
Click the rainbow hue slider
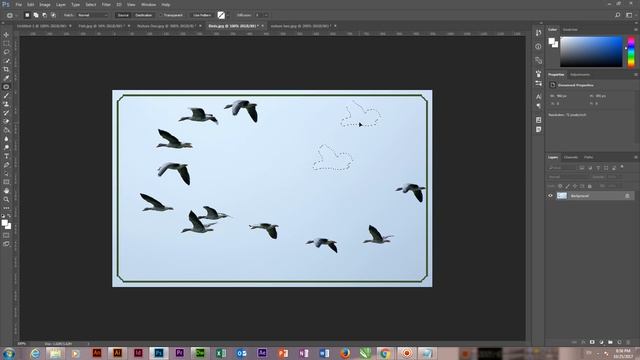coord(631,51)
